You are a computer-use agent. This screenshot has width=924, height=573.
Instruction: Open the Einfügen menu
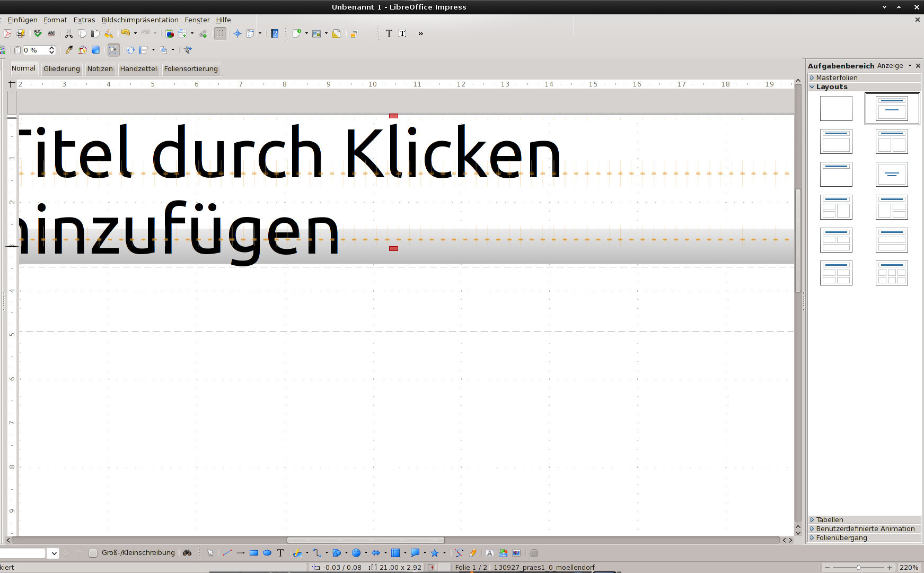pos(22,20)
